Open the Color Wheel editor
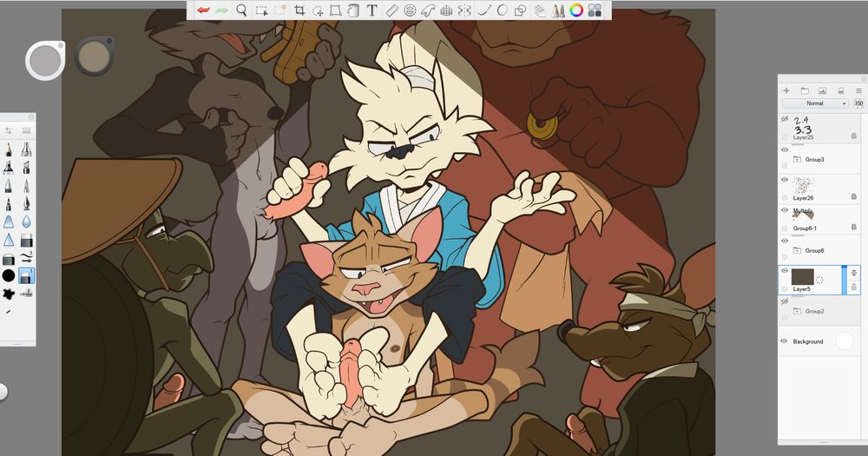Screen dimensions: 868x456 (576, 10)
